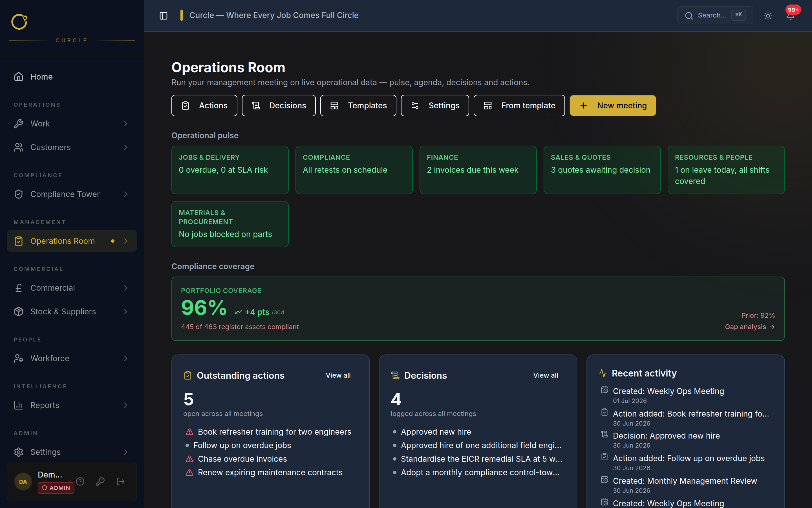
Task: Click the search magnifier icon
Action: point(689,16)
